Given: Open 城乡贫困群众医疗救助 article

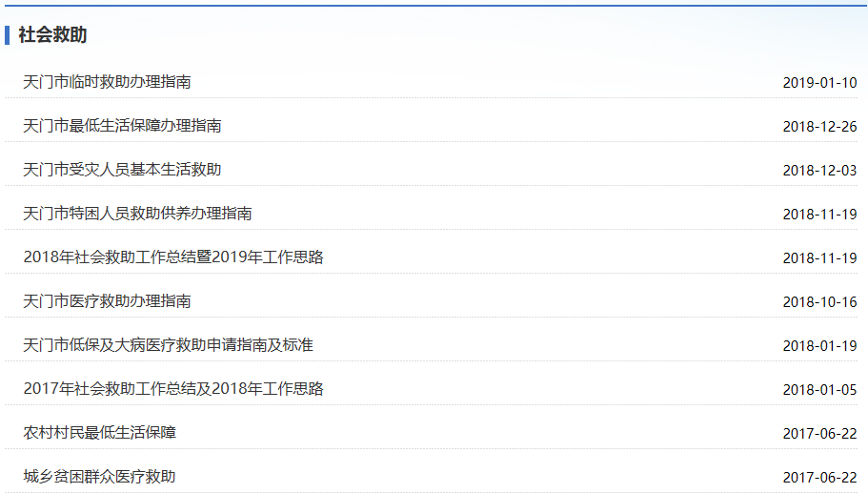Looking at the screenshot, I should 99,477.
